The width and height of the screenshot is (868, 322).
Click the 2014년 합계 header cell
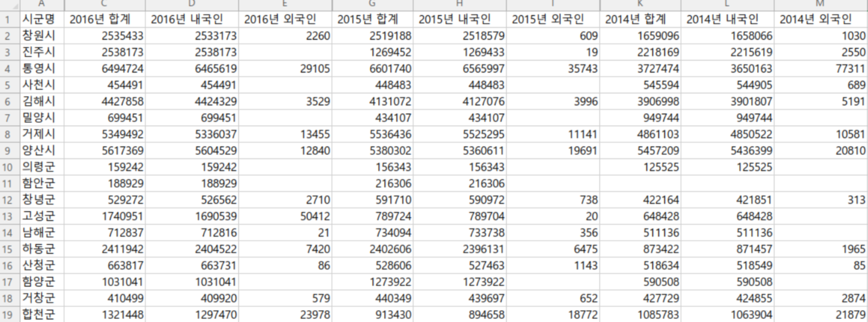[641, 19]
